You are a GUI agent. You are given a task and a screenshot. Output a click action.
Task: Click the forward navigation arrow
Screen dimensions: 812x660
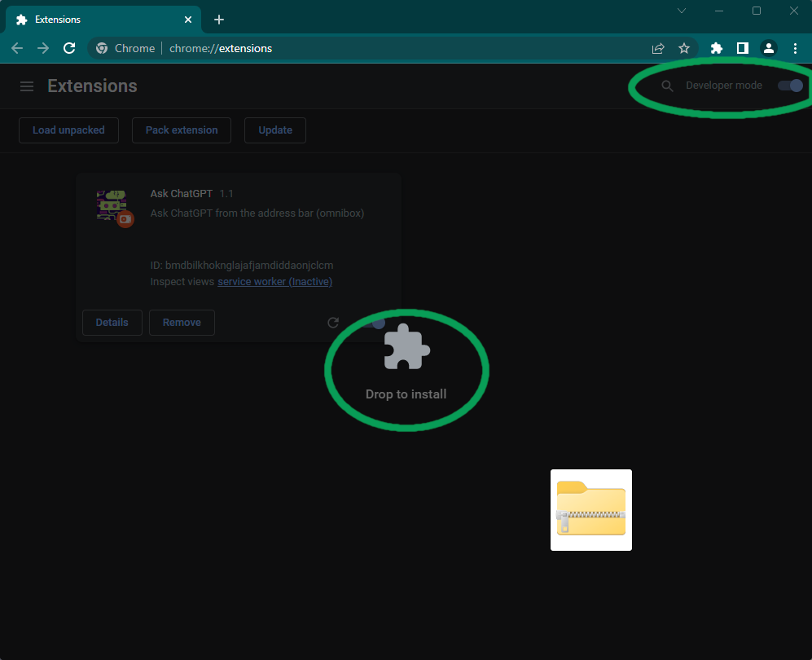point(43,48)
